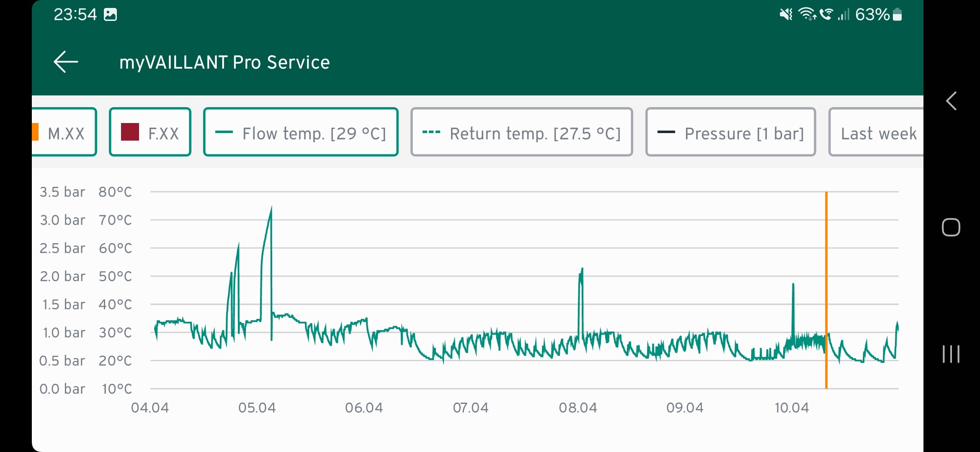
Task: Tap the back arrow in app header
Action: pyautogui.click(x=66, y=62)
